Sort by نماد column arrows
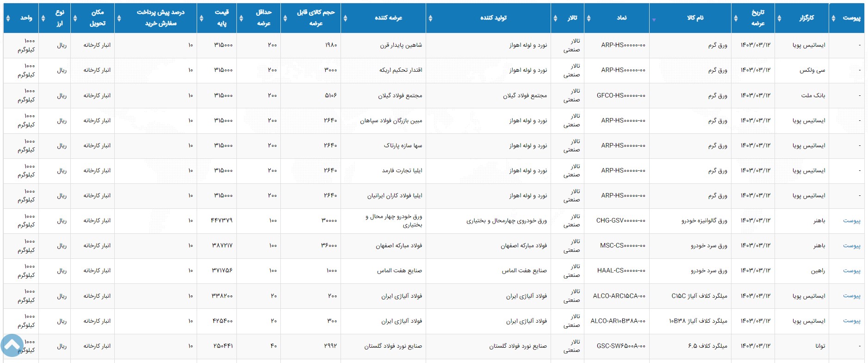 coord(589,18)
